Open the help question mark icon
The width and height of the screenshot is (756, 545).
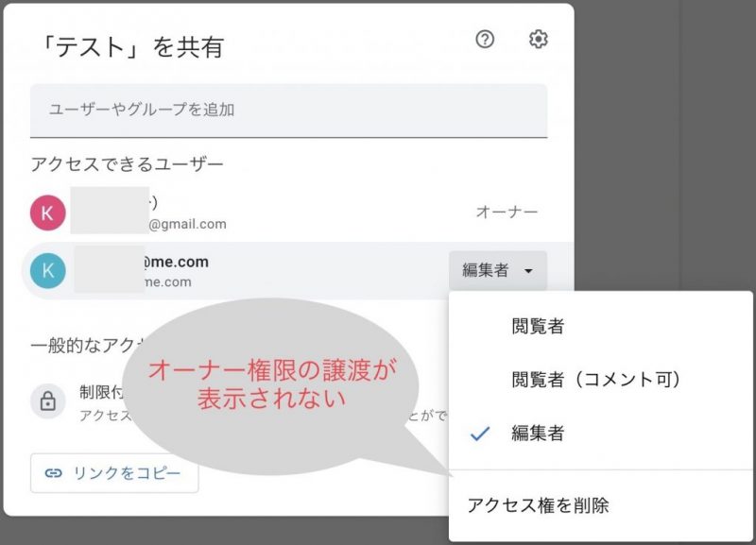(485, 40)
